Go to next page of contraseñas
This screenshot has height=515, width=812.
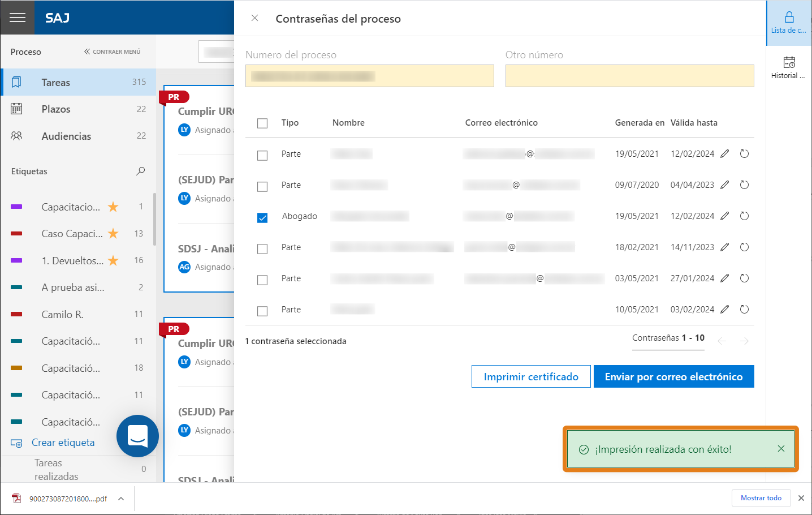click(744, 341)
